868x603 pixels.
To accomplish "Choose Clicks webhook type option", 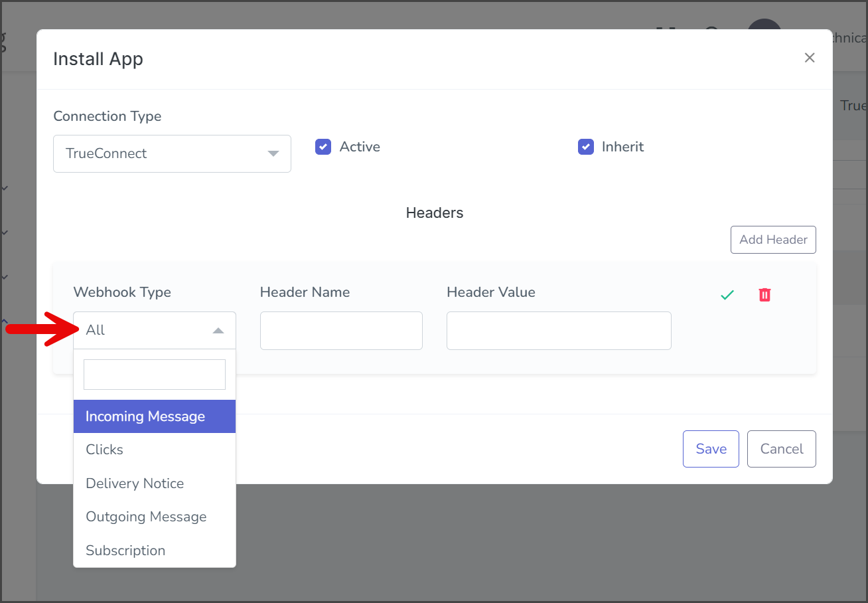I will coord(155,450).
